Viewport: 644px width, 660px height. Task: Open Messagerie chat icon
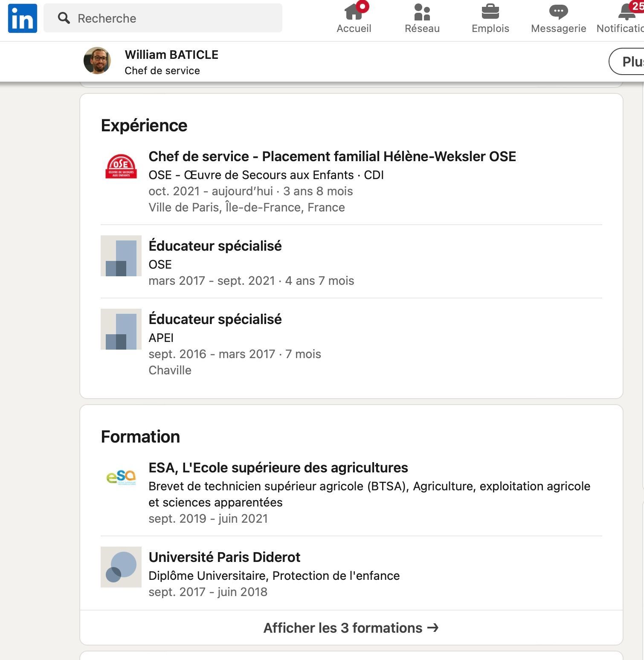coord(558,12)
